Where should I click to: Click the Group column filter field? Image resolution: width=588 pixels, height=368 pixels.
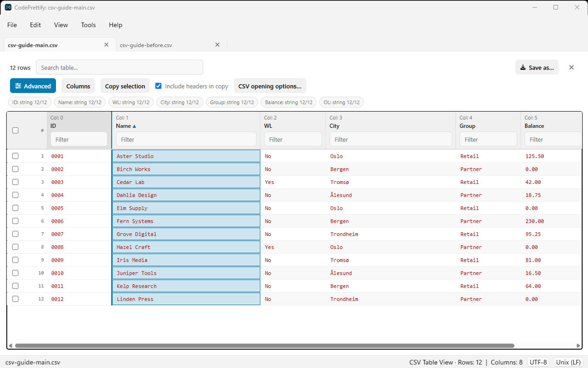coord(488,139)
